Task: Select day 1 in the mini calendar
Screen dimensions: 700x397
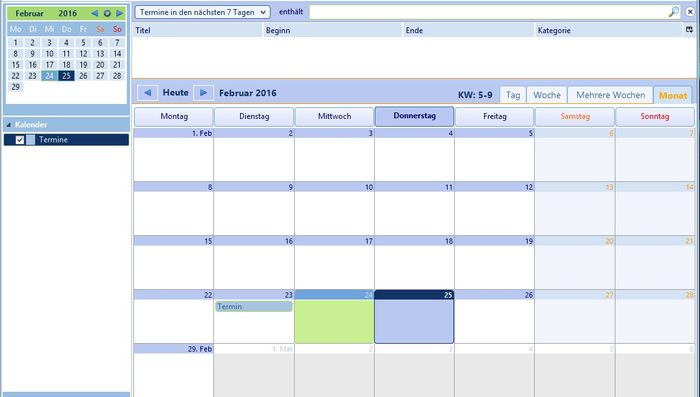Action: 16,43
